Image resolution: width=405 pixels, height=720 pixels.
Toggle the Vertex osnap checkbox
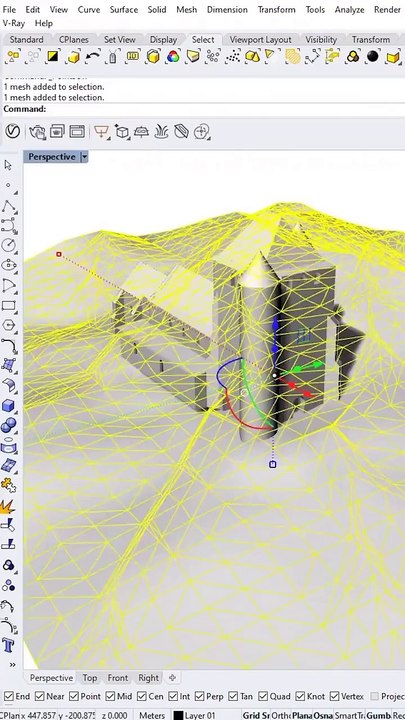(x=334, y=697)
